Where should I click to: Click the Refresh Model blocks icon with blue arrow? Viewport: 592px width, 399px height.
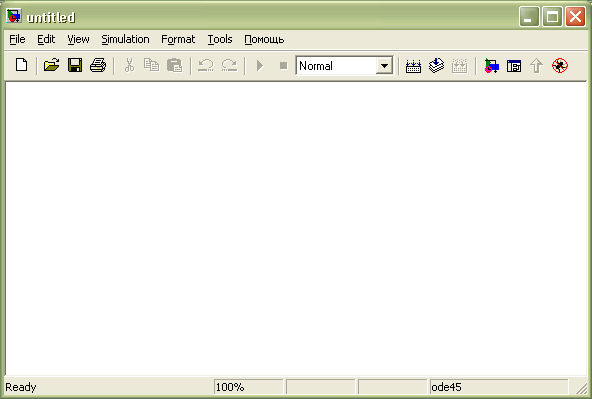[436, 65]
